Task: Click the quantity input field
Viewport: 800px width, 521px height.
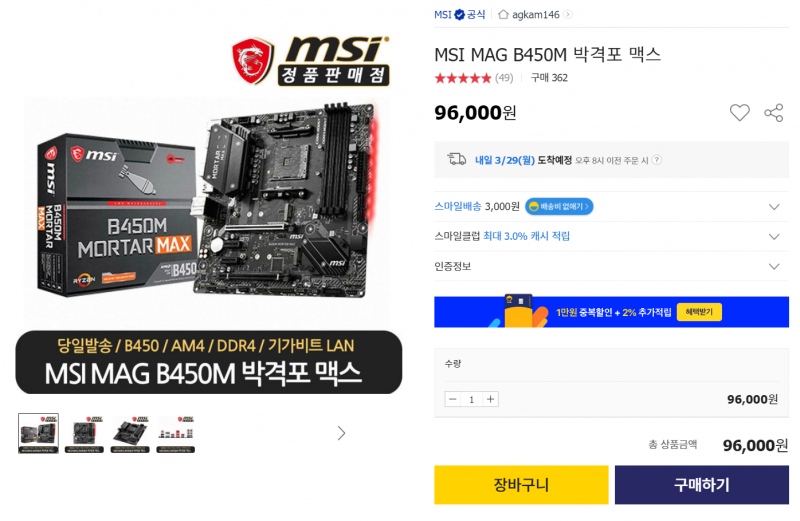Action: tap(471, 399)
